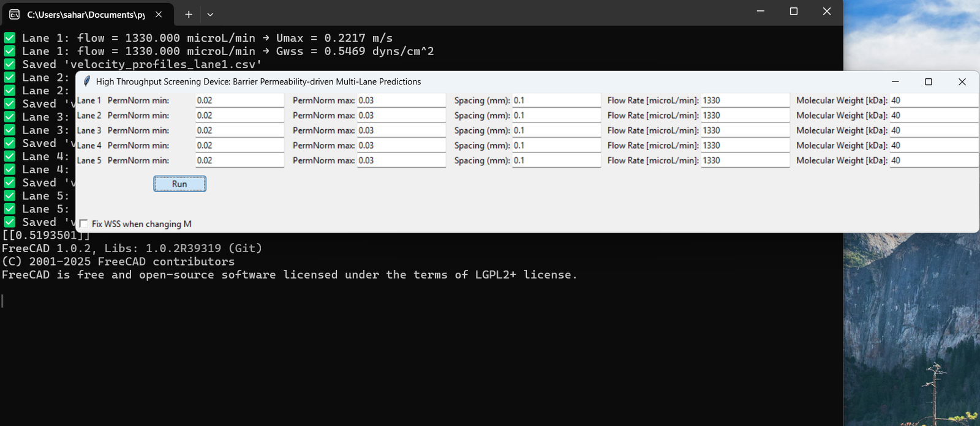Click Lane 5 Molecular Weight field

(933, 160)
